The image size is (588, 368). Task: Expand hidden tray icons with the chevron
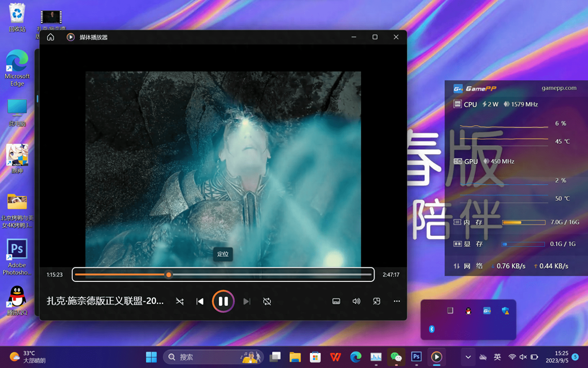[x=468, y=357]
